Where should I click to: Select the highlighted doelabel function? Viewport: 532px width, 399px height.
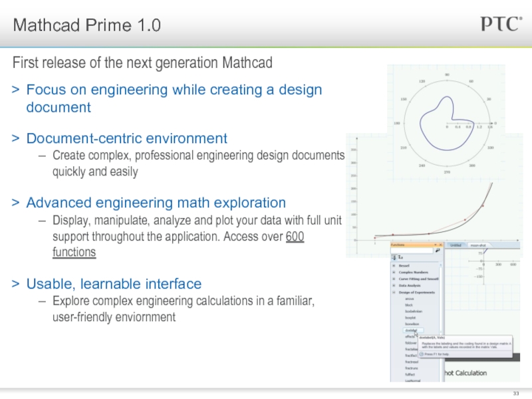tap(413, 330)
